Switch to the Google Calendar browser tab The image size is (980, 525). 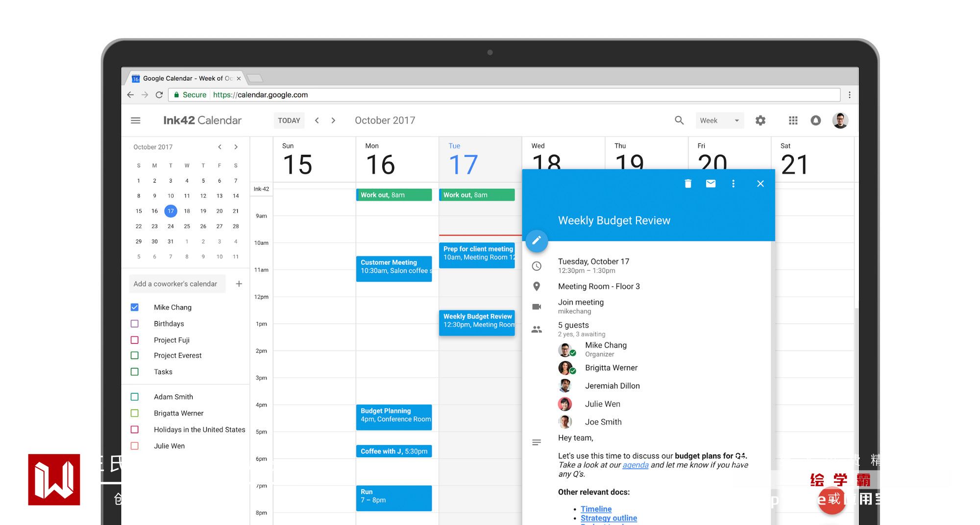186,78
